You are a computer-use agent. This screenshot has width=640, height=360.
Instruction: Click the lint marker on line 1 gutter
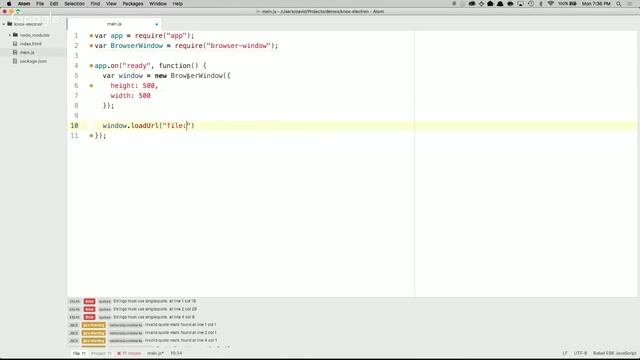tap(91, 36)
